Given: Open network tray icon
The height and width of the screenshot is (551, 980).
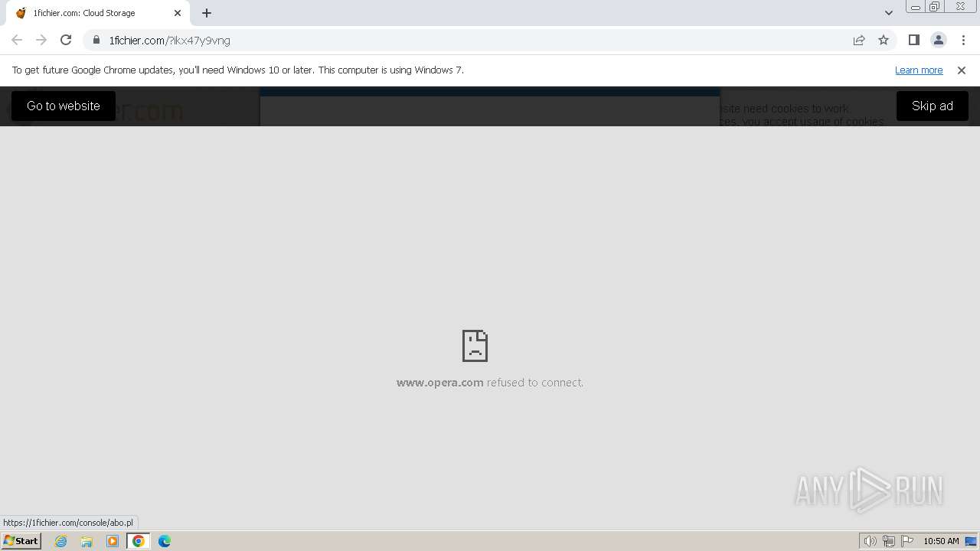Looking at the screenshot, I should click(889, 541).
